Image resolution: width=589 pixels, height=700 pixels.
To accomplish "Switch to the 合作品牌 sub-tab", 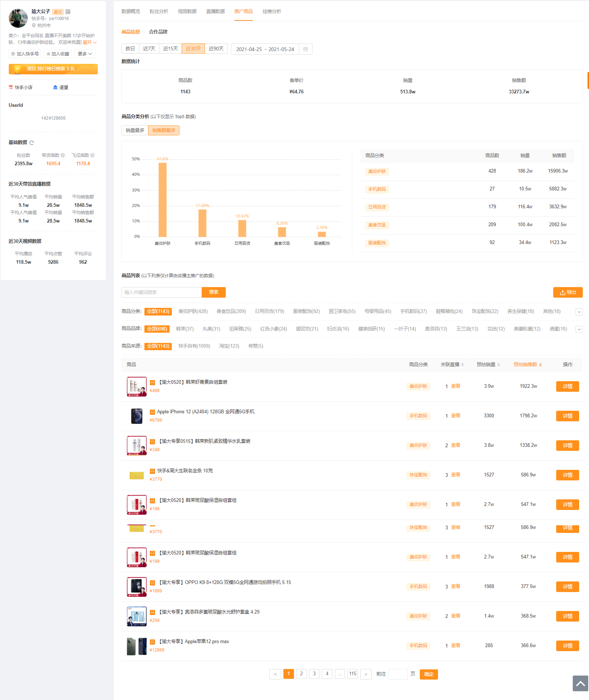I will coord(158,32).
